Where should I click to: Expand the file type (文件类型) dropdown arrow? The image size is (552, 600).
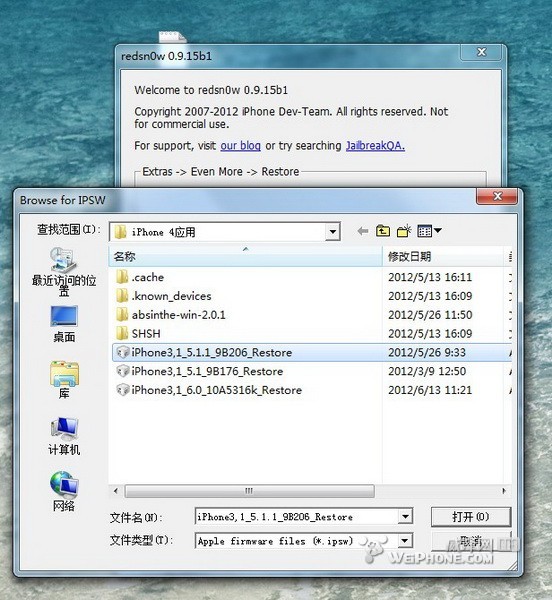405,541
